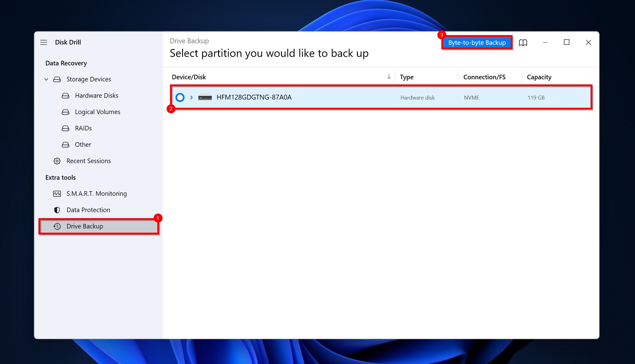The image size is (635, 364).
Task: Click the Recent Sessions icon
Action: pos(57,161)
